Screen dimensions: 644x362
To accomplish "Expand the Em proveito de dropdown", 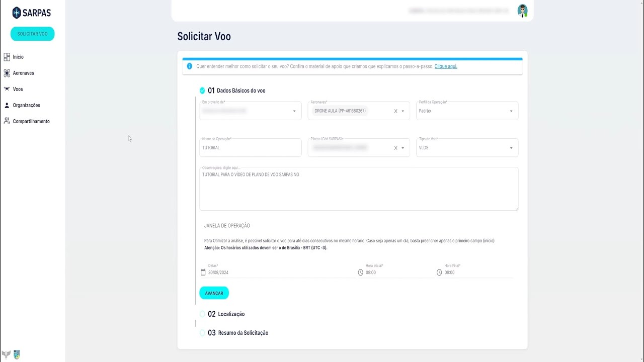I will (294, 111).
